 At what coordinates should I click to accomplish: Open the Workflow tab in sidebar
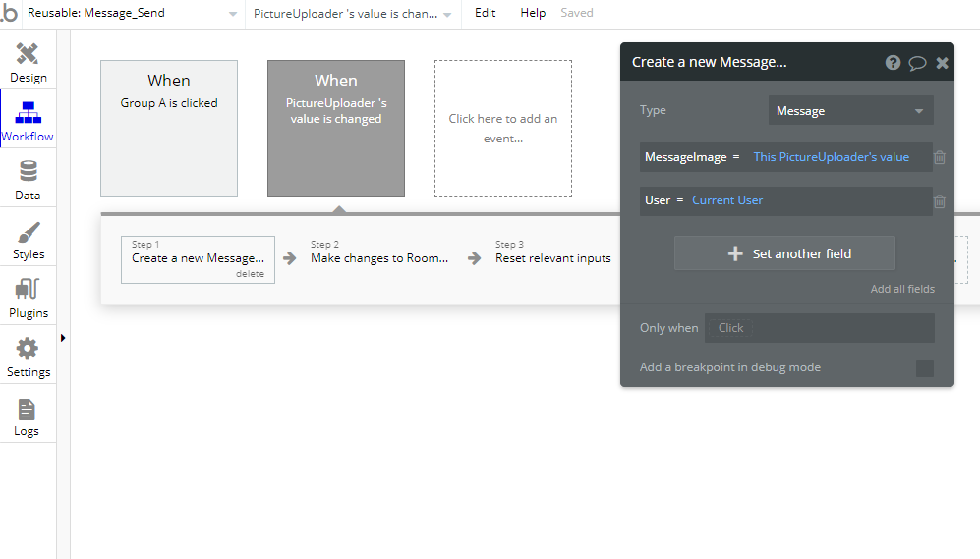click(28, 121)
